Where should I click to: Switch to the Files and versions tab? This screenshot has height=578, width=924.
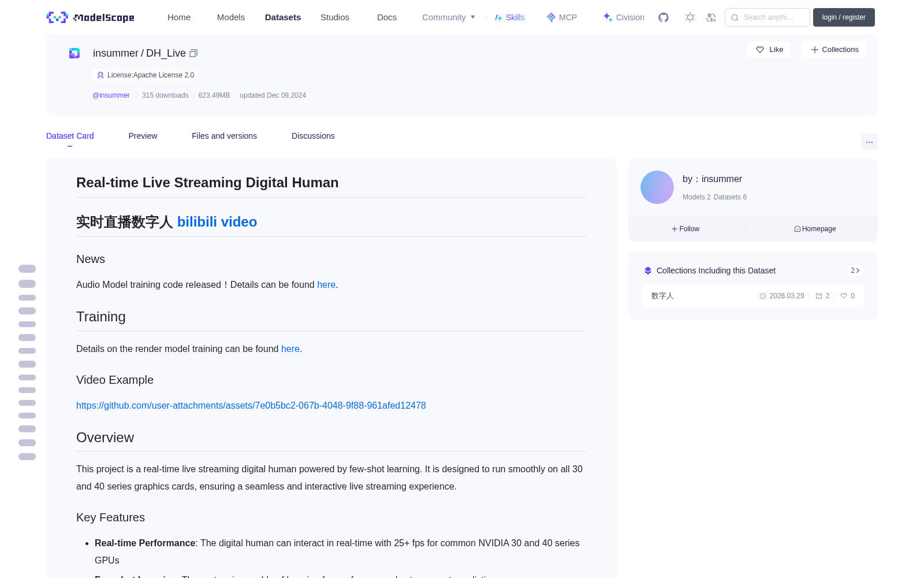(x=224, y=136)
